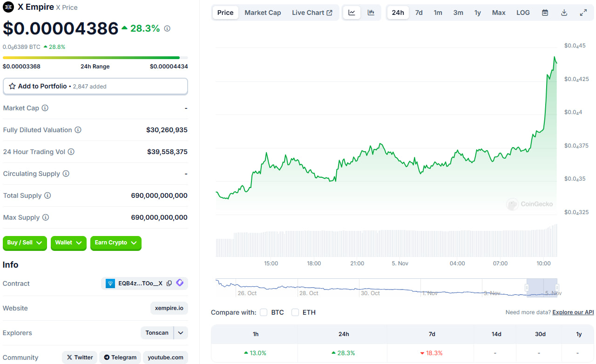Viewport: 596px width, 364px height.
Task: Open the calendar date range picker
Action: (x=545, y=13)
